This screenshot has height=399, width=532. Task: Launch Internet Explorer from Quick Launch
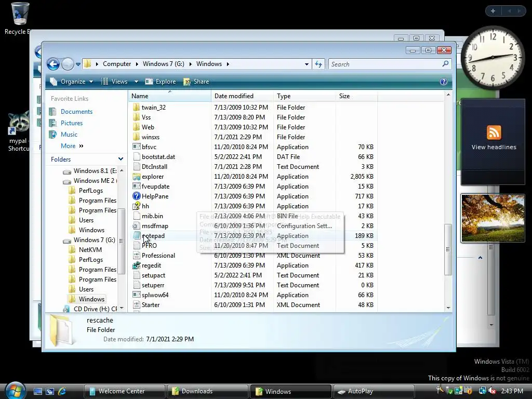(62, 391)
